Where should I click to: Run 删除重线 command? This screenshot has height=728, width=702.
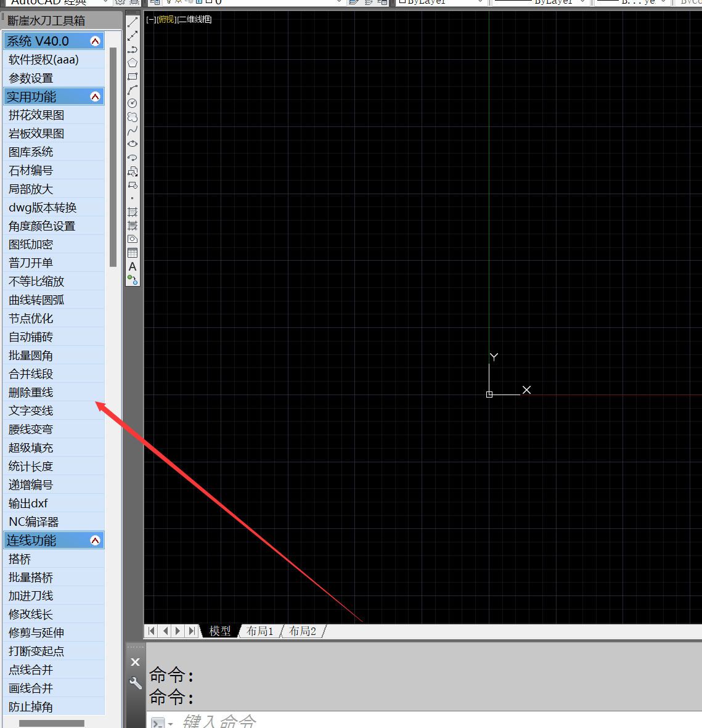pyautogui.click(x=54, y=392)
